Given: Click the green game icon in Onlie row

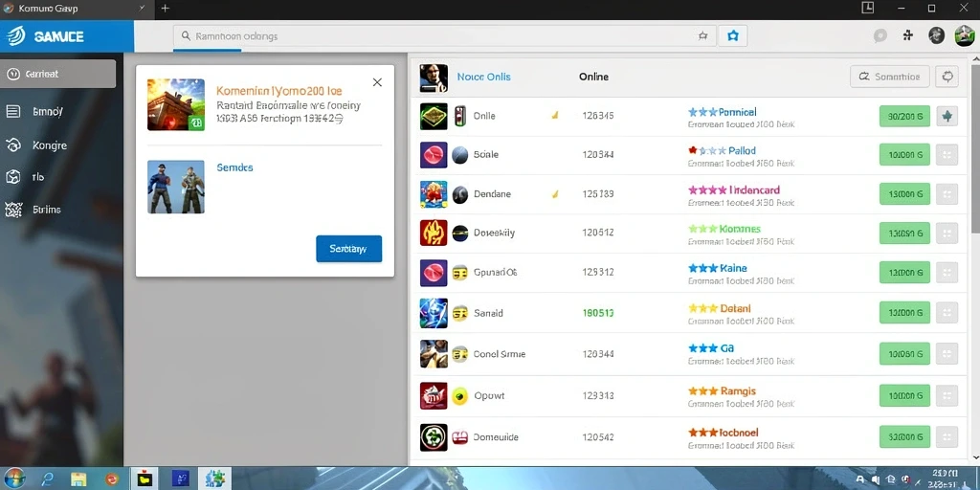Looking at the screenshot, I should click(434, 116).
